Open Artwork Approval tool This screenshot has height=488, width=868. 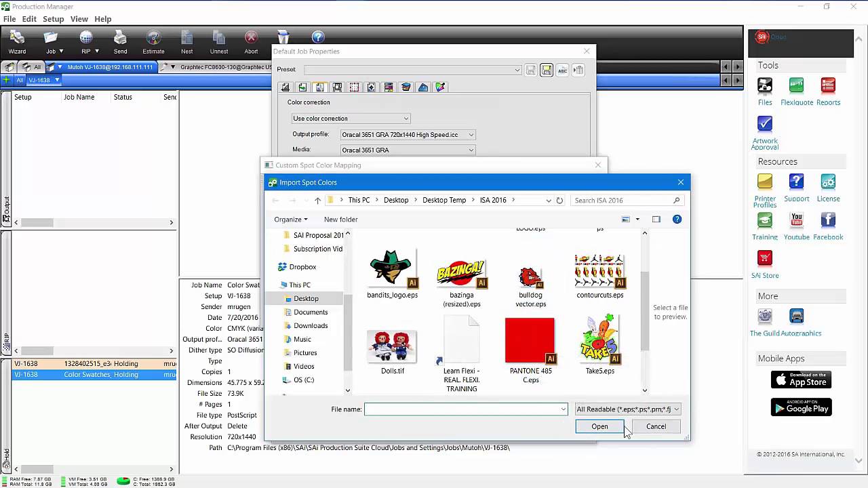pos(765,133)
